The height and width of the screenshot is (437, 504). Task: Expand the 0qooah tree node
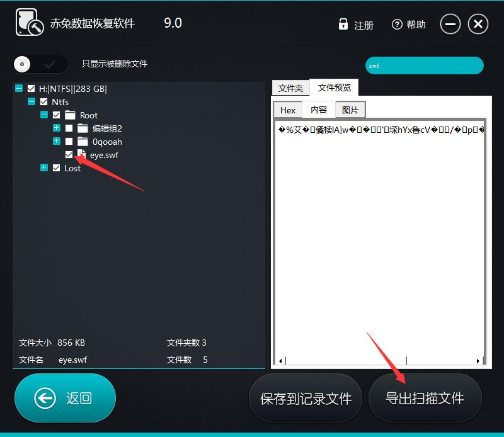57,142
